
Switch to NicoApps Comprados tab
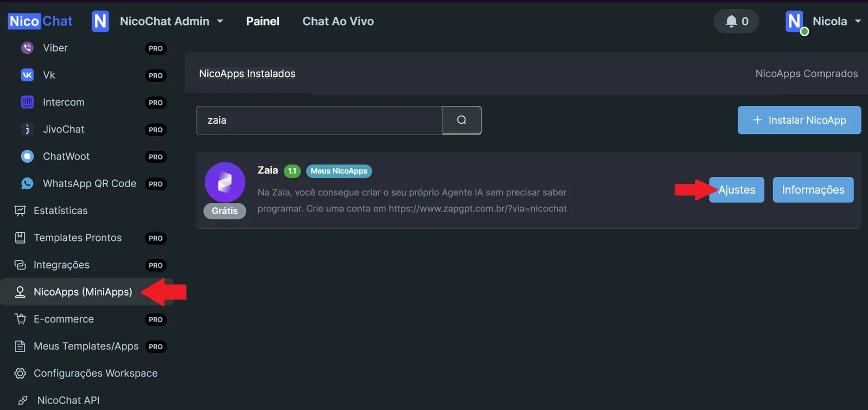[x=806, y=73]
